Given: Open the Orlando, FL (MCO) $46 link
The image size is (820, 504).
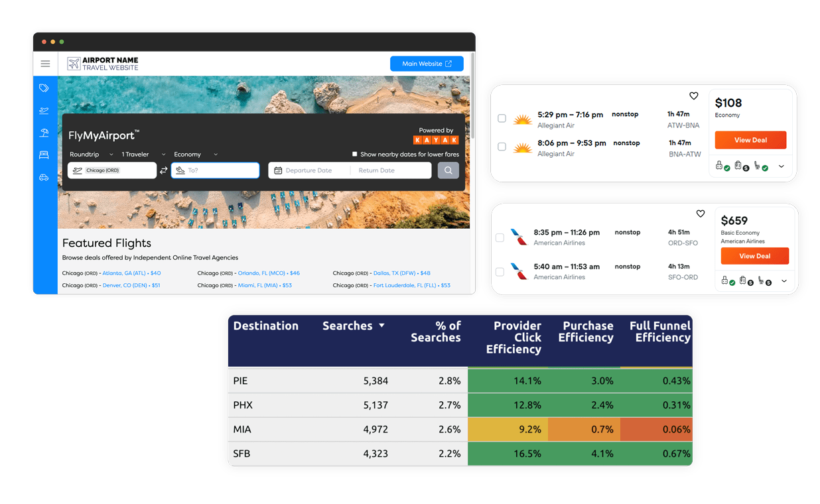Looking at the screenshot, I should (x=269, y=273).
